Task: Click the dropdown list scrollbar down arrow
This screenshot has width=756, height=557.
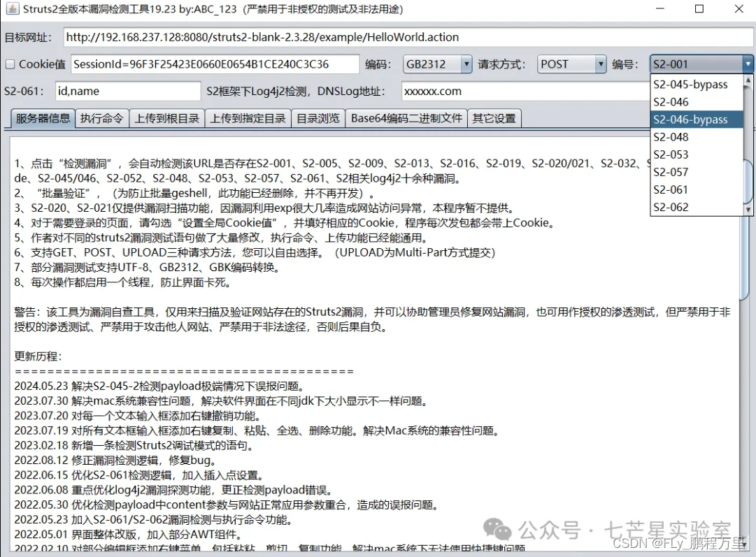Action: (748, 210)
